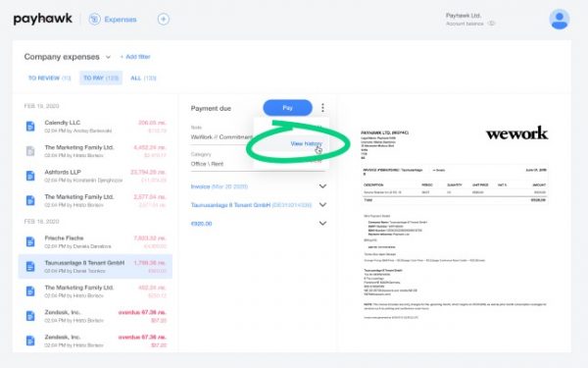588x368 pixels.
Task: Switch to the ALL tab
Action: 143,78
